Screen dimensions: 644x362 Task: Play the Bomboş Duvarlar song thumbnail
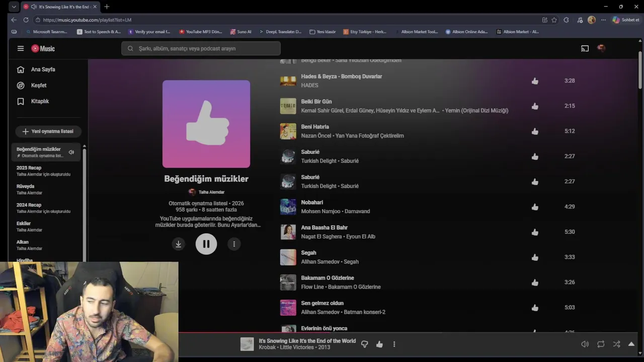tap(288, 81)
